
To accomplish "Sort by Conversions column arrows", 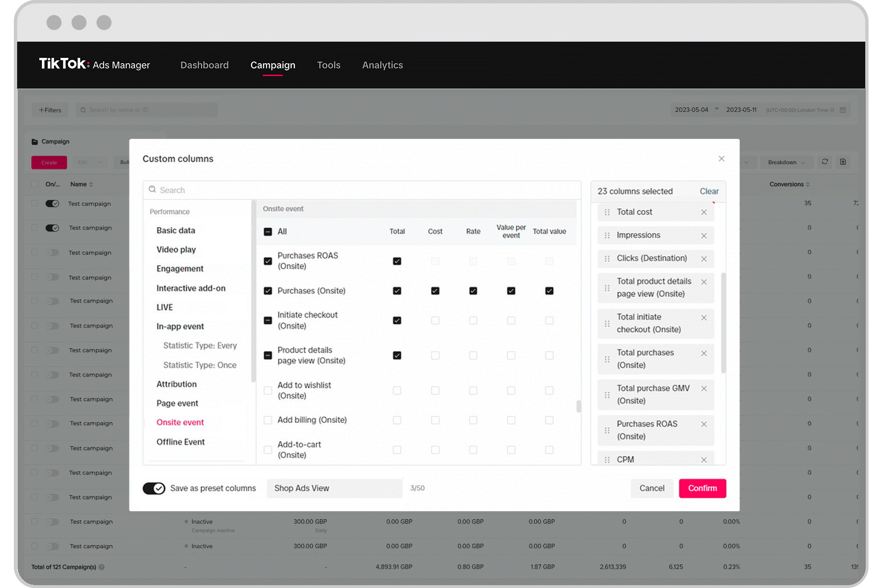I will (808, 185).
